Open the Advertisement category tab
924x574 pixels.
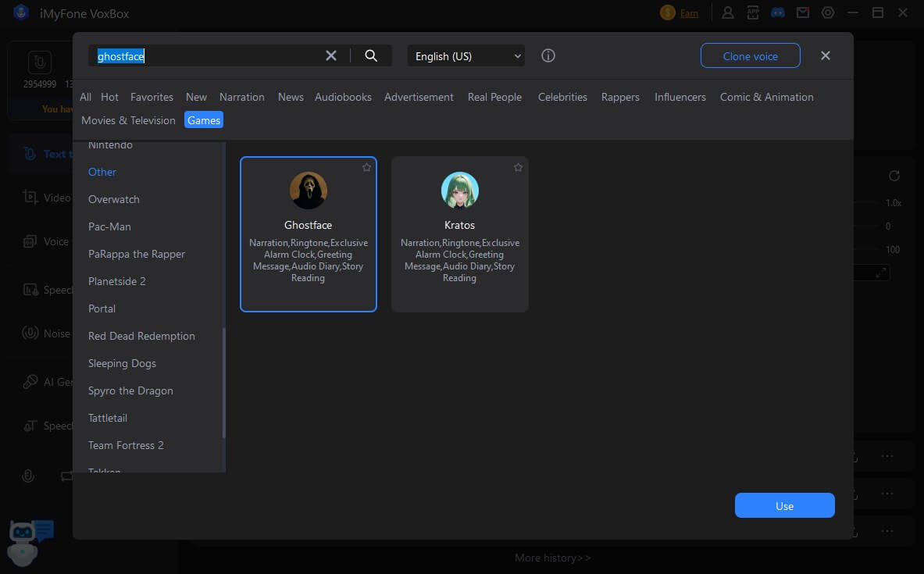[419, 97]
